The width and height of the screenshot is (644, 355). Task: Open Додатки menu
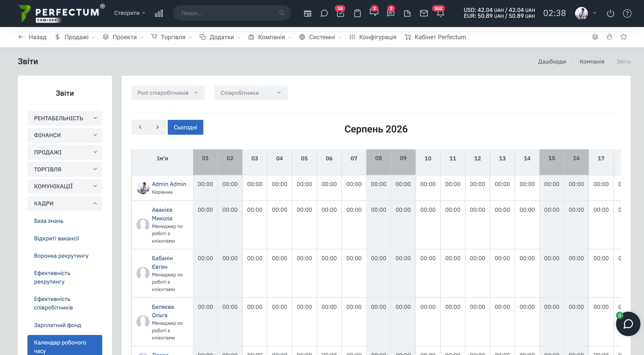point(220,37)
